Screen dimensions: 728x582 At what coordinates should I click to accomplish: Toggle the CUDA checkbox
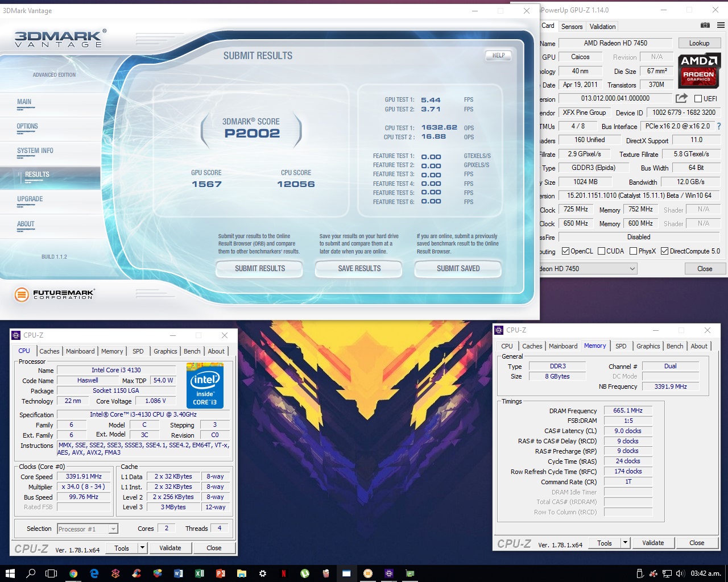click(x=601, y=251)
